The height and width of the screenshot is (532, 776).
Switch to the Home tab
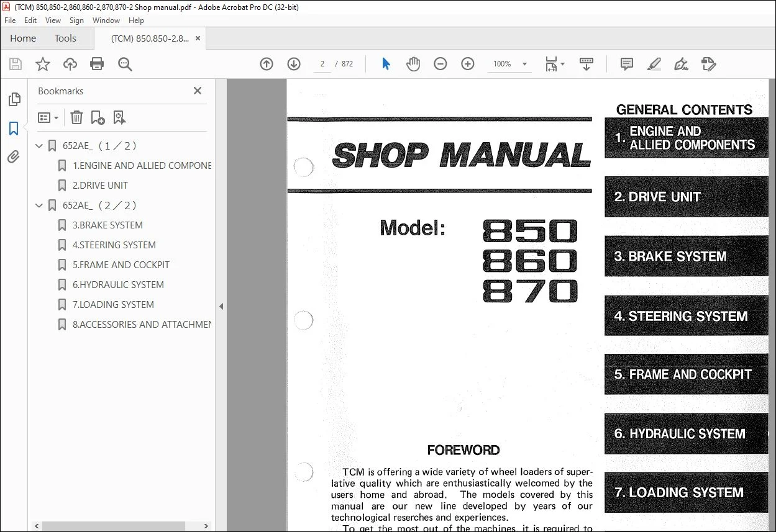[23, 38]
